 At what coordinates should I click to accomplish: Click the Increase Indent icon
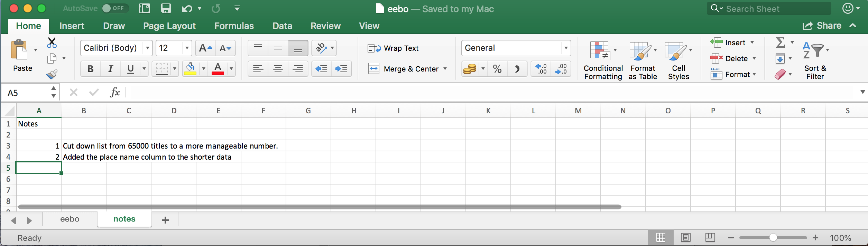pos(341,69)
